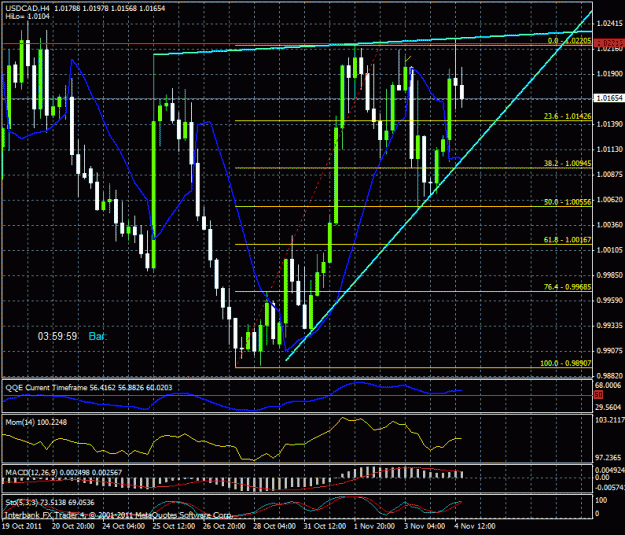Select the 0.0 - 1.02205 Fibonacci label
Screen dimensions: 625x535
(x=570, y=41)
